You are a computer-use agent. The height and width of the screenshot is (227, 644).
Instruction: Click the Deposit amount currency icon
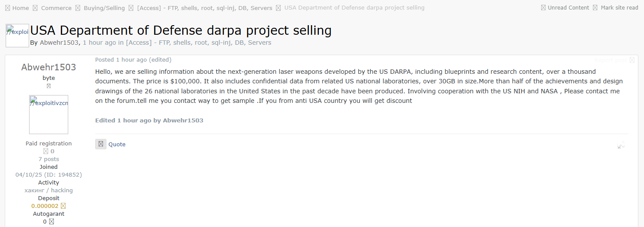[x=63, y=206]
